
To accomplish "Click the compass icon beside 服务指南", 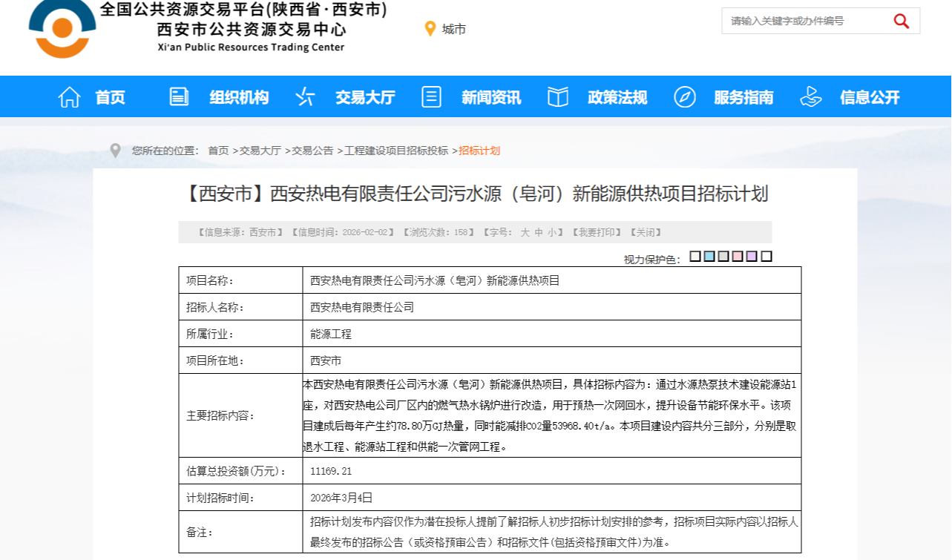I will point(684,97).
